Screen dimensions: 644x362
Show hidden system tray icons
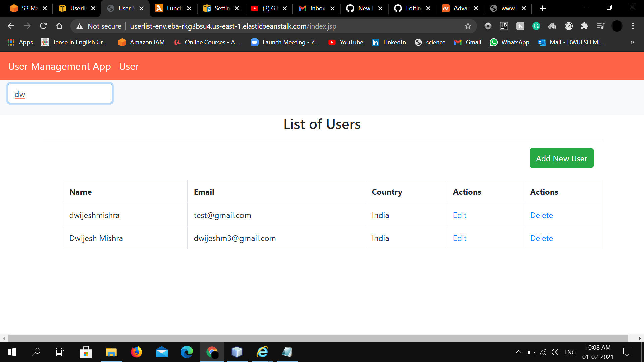[x=518, y=352]
